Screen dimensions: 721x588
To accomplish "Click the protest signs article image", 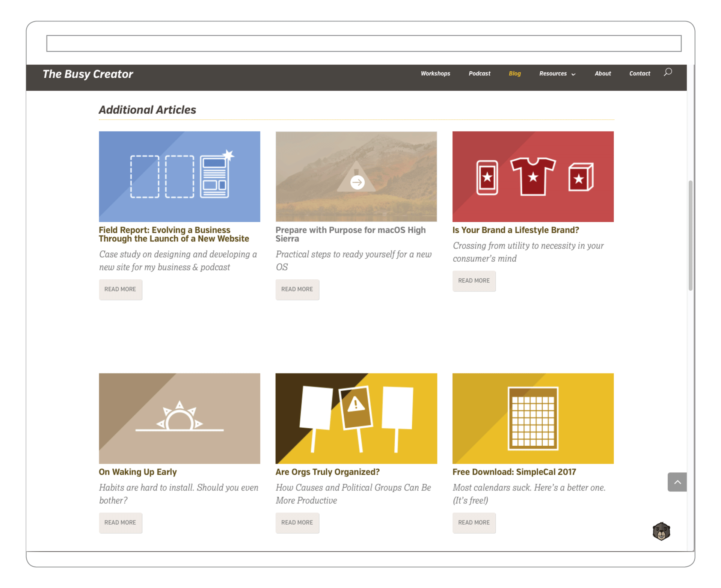I will pyautogui.click(x=356, y=418).
